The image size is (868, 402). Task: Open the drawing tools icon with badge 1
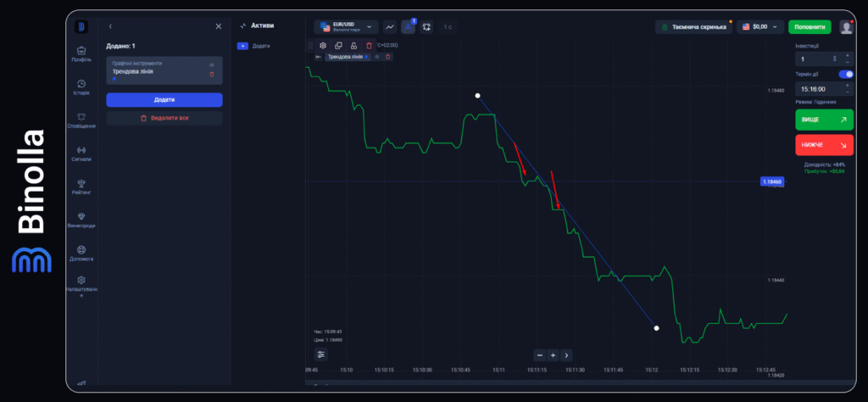408,27
